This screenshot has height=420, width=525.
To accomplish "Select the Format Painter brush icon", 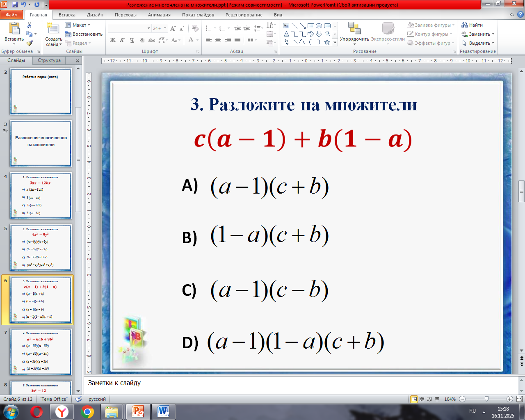I will tap(30, 43).
